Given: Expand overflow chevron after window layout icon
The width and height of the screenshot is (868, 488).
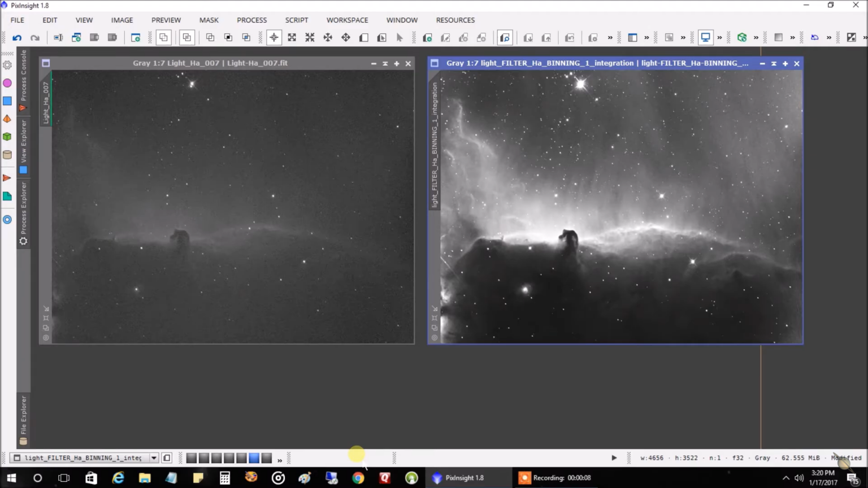Looking at the screenshot, I should (x=646, y=38).
